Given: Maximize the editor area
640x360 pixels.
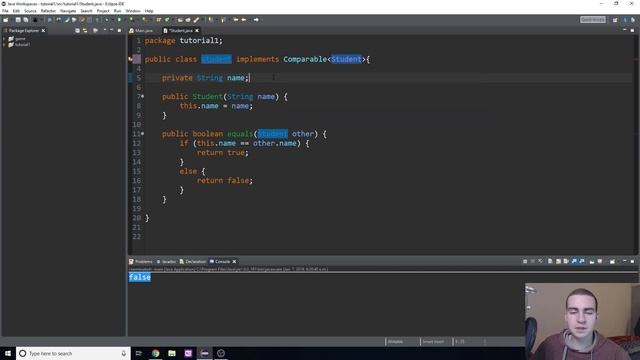Looking at the screenshot, I should (632, 31).
